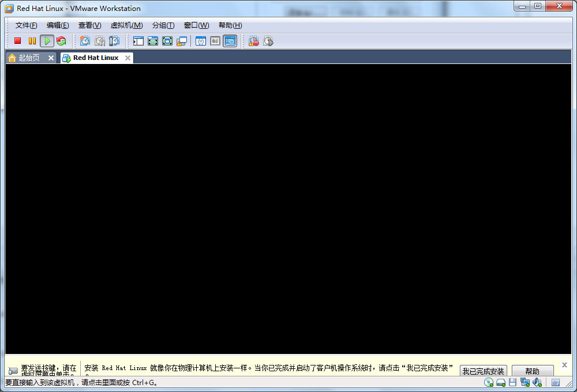This screenshot has height=392, width=577.
Task: Open the 文件(F) menu
Action: click(26, 25)
